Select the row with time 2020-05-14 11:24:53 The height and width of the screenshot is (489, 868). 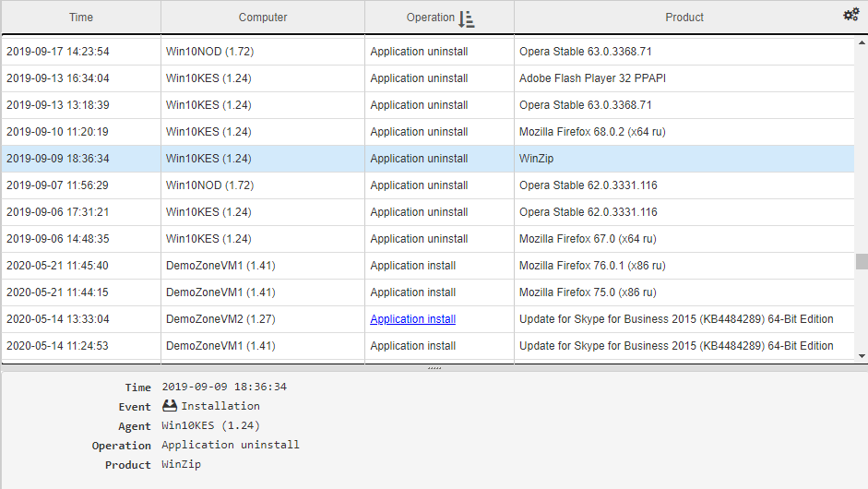[x=428, y=346]
